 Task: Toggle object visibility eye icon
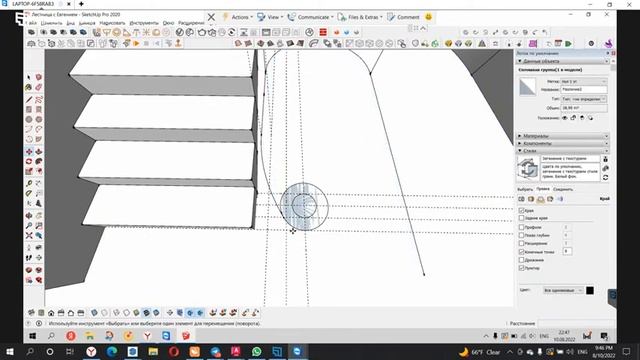point(564,118)
